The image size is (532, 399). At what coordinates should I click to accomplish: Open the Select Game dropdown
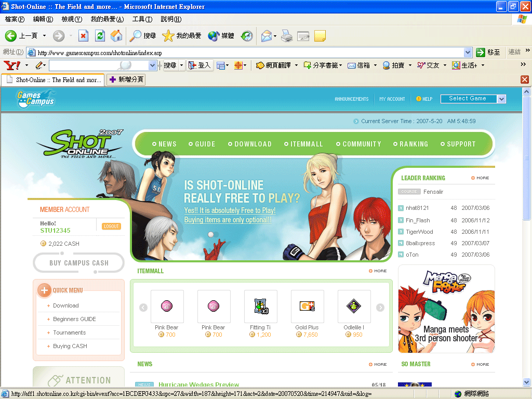point(473,99)
